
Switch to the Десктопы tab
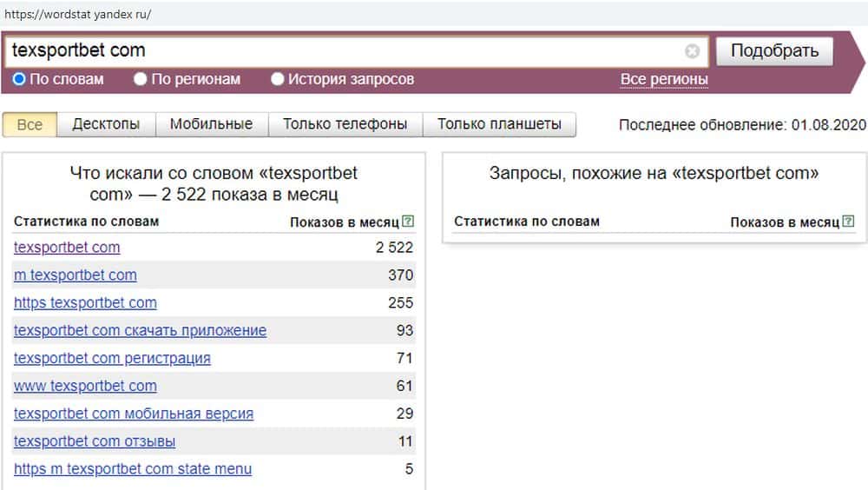[x=106, y=124]
